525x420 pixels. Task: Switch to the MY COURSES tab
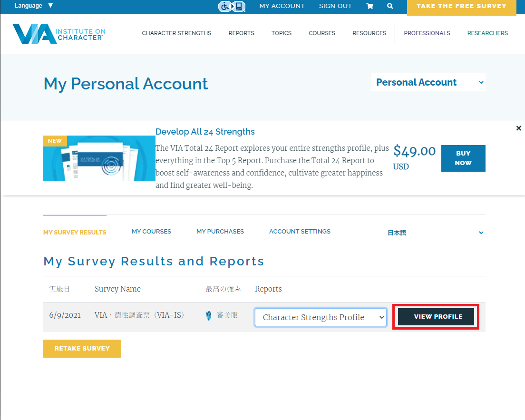pos(151,231)
